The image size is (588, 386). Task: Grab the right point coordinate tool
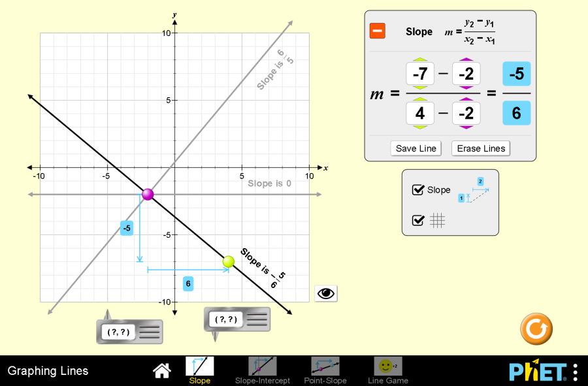(x=237, y=319)
